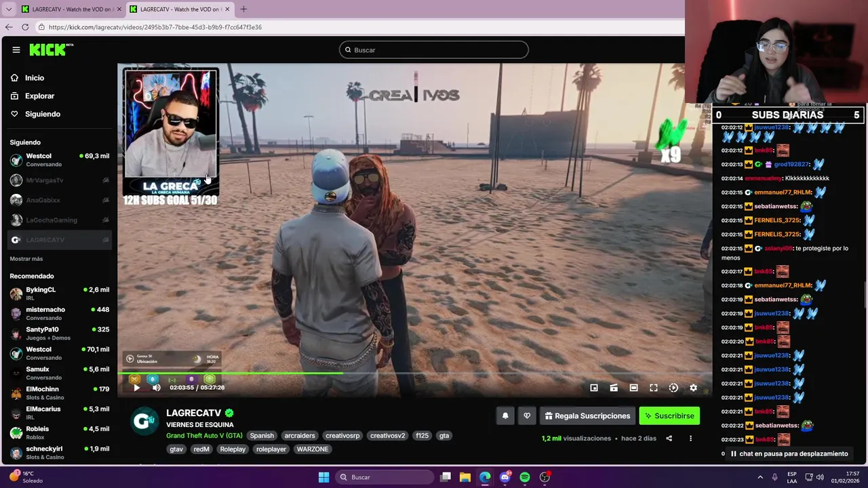Share the video via share icon

click(669, 439)
